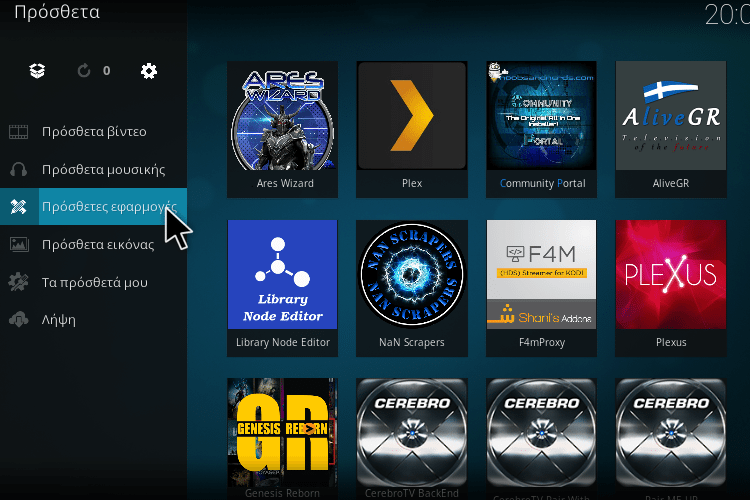The image size is (750, 500).
Task: Open the NaN Scrapers add-on
Action: pos(412,288)
